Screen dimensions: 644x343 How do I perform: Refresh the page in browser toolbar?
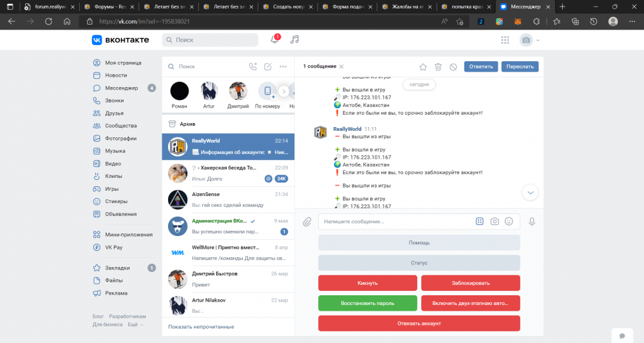pyautogui.click(x=48, y=21)
